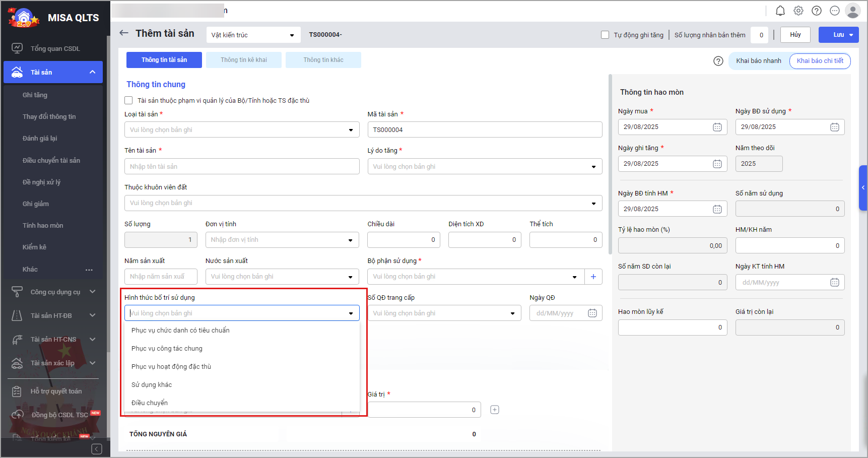
Task: Open calendar picker for Ngày QĐ
Action: point(592,313)
